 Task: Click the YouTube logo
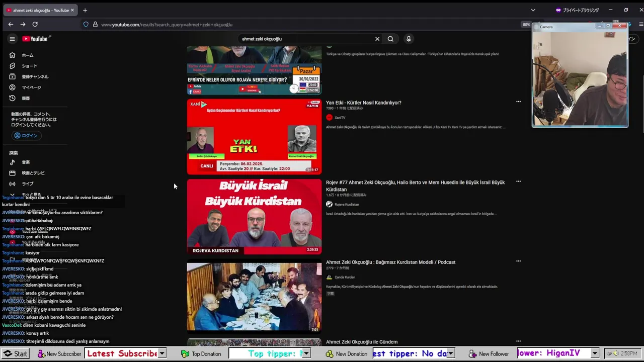35,39
